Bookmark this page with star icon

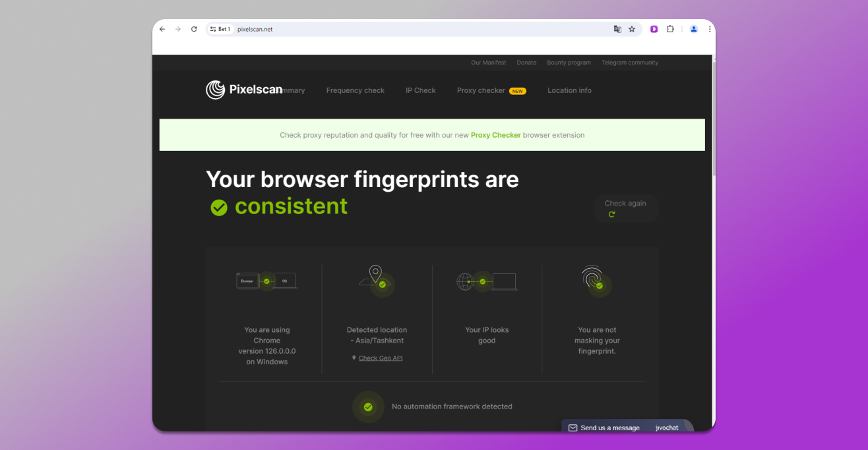[632, 29]
